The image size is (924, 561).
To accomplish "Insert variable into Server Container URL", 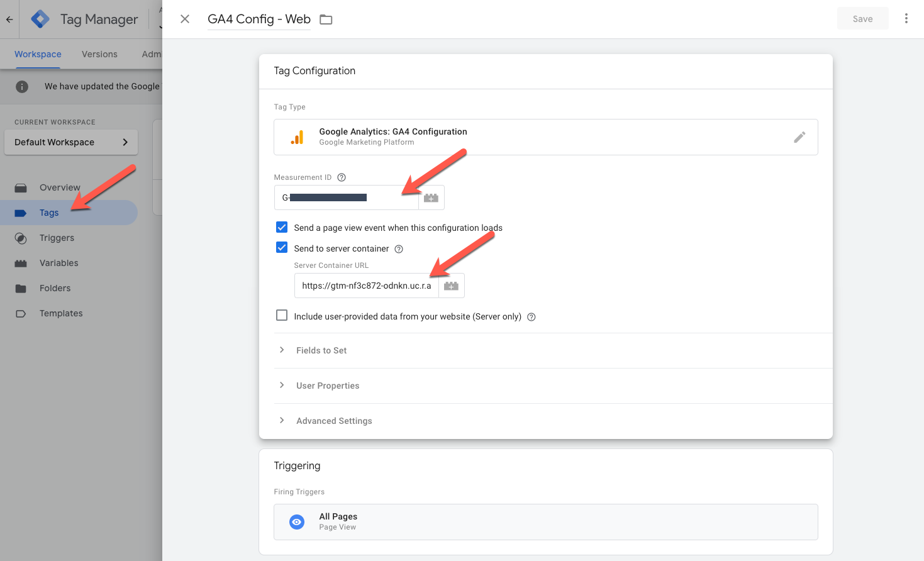I will click(452, 286).
